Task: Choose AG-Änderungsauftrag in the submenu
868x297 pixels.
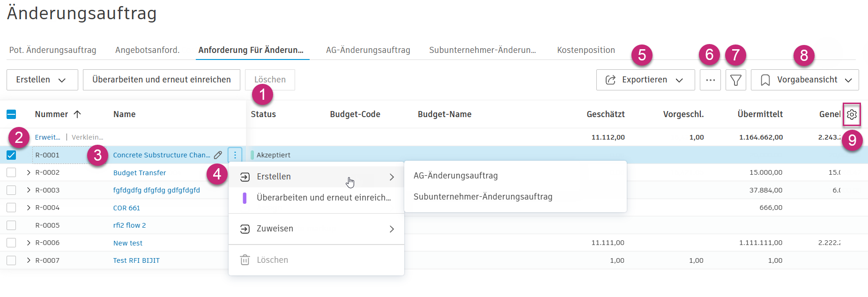Action: tap(515, 176)
